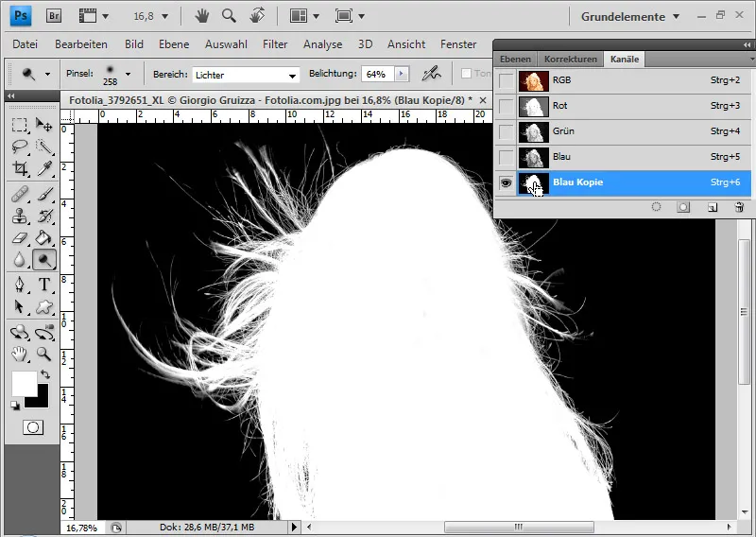Open the Bearbeiten menu
This screenshot has width=756, height=537.
pyautogui.click(x=81, y=44)
